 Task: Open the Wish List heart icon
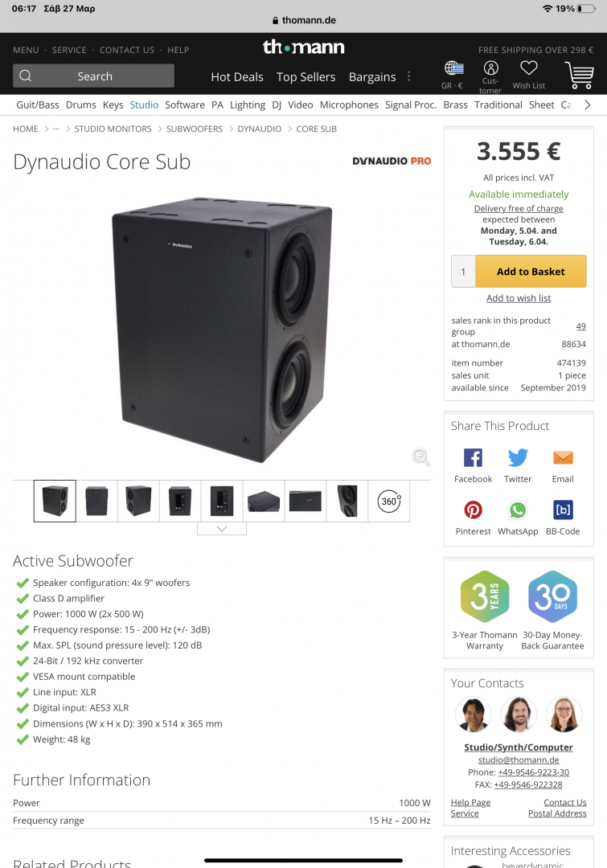click(x=528, y=68)
